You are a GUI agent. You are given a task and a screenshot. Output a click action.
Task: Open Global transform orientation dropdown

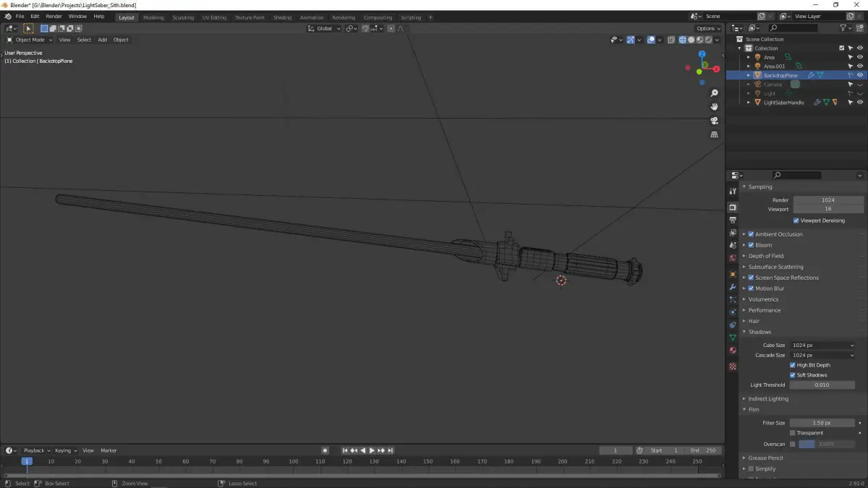[323, 28]
